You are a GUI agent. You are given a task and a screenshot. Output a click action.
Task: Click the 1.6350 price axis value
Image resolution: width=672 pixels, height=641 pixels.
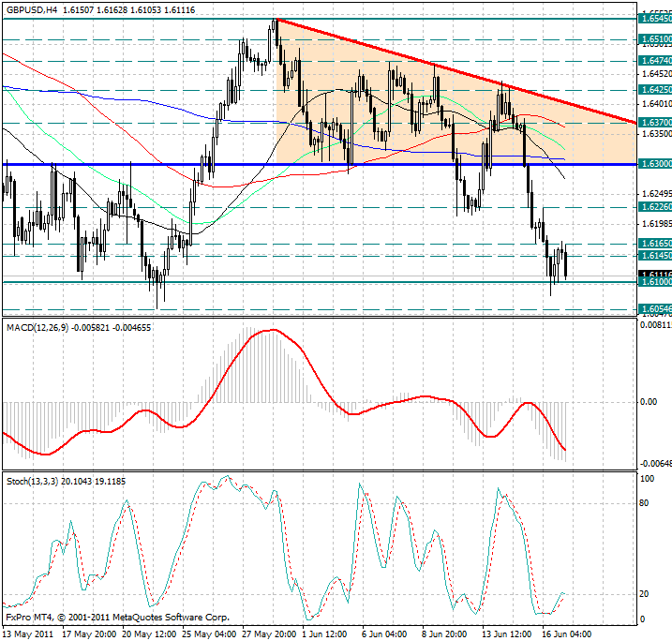coord(656,134)
